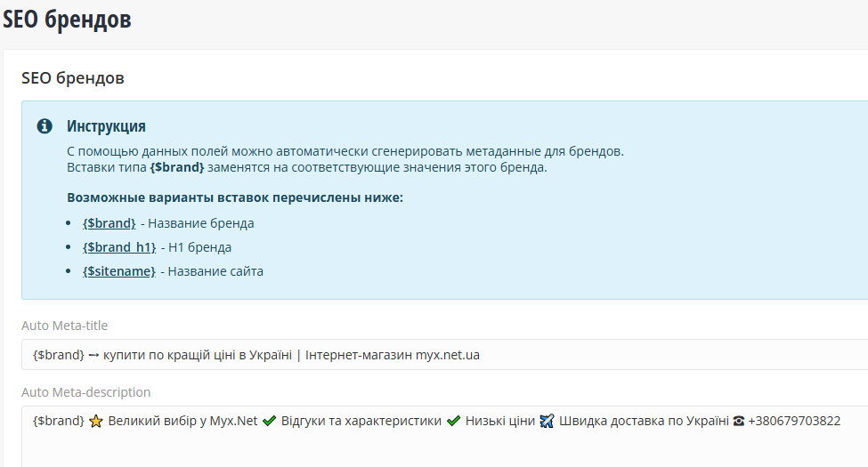Click the large SEO брендов page title
Screen dimensions: 868x467
pos(67,20)
